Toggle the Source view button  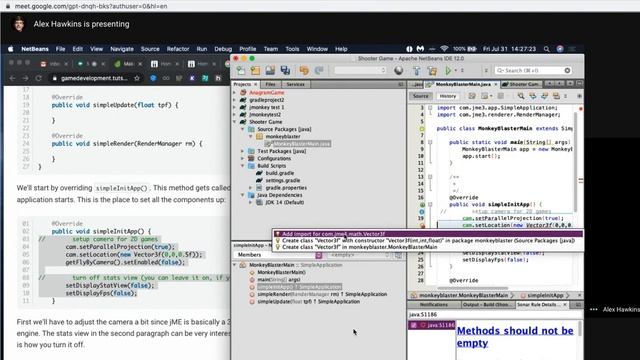420,96
